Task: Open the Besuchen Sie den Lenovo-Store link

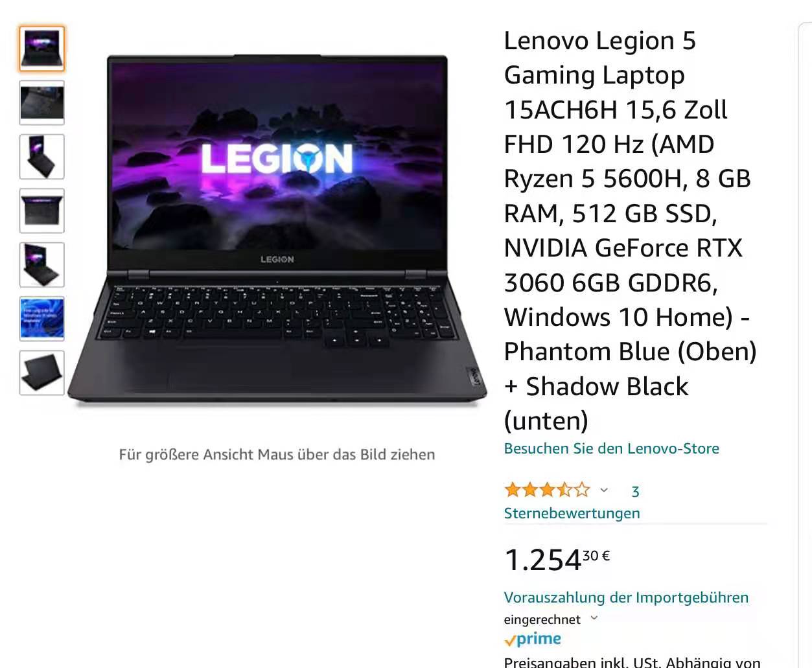Action: pyautogui.click(x=611, y=448)
